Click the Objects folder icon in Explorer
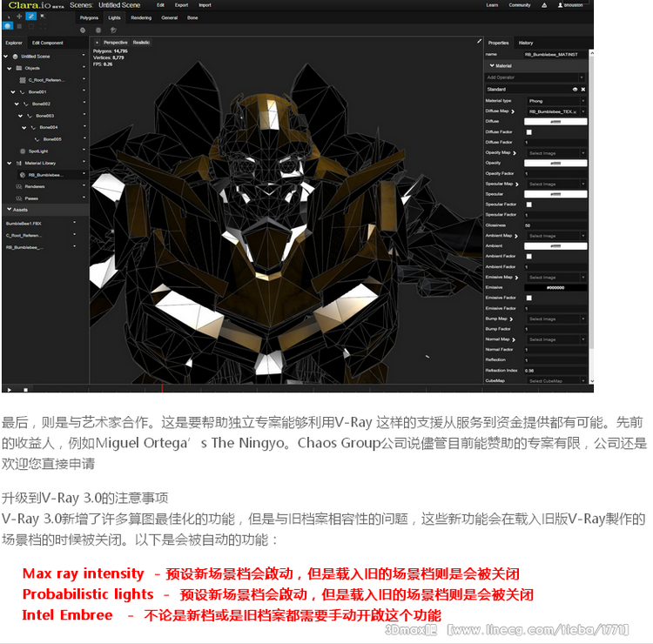The height and width of the screenshot is (644, 653). [x=19, y=68]
